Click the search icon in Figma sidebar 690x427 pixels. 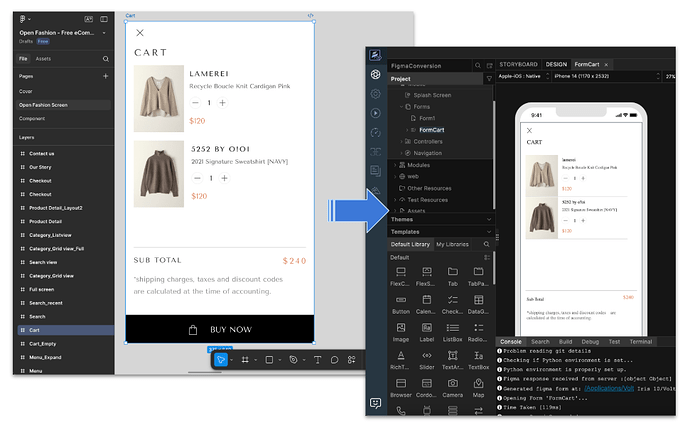point(106,59)
